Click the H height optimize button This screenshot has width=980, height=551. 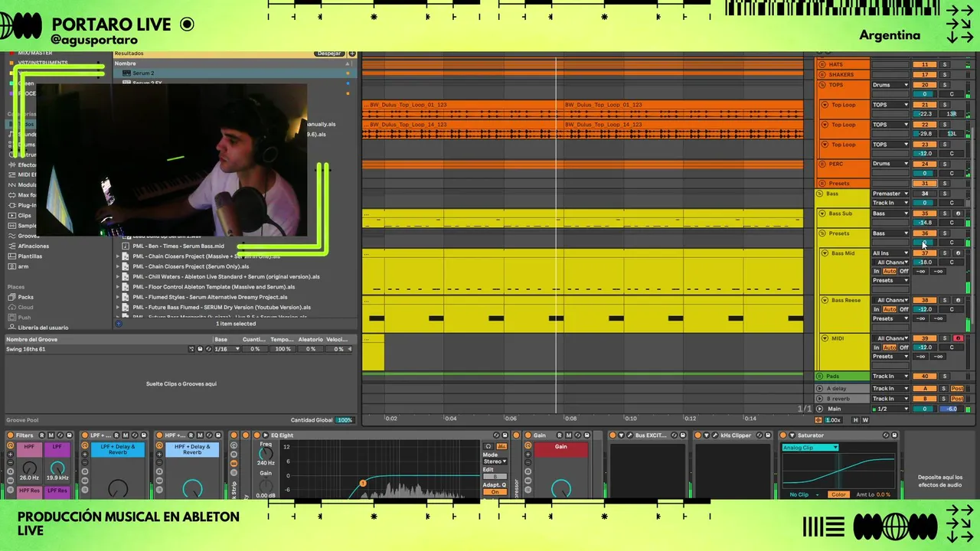[x=856, y=420]
